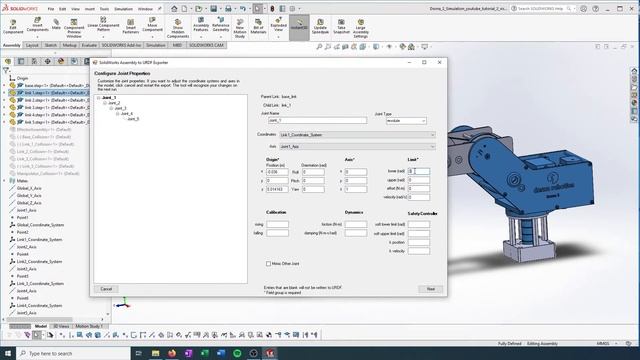Switch to the SOLIDWORKS CAM tab
The image size is (640, 360).
[206, 45]
